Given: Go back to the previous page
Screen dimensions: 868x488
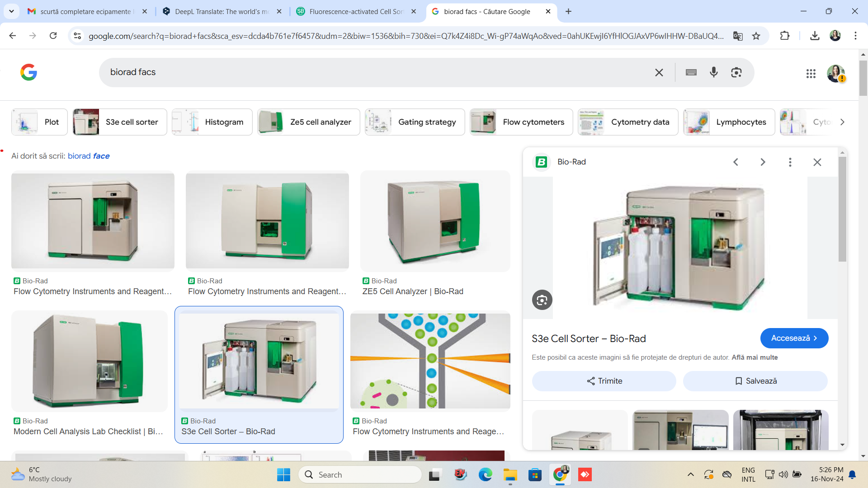Looking at the screenshot, I should click(13, 36).
